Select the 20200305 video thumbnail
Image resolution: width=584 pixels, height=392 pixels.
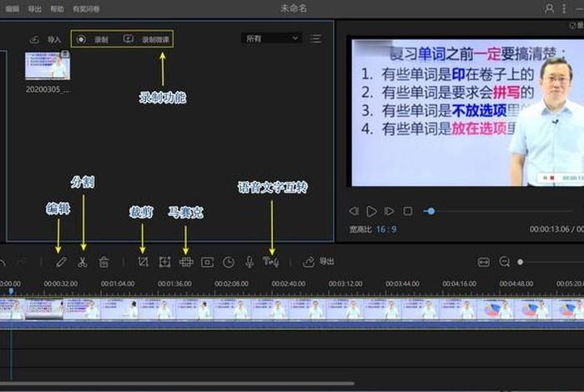pyautogui.click(x=48, y=67)
